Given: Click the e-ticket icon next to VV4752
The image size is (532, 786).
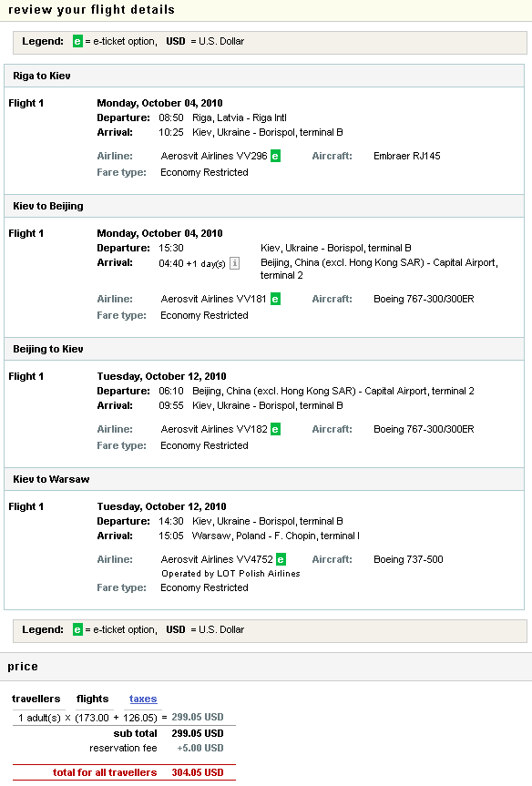Looking at the screenshot, I should (x=281, y=559).
